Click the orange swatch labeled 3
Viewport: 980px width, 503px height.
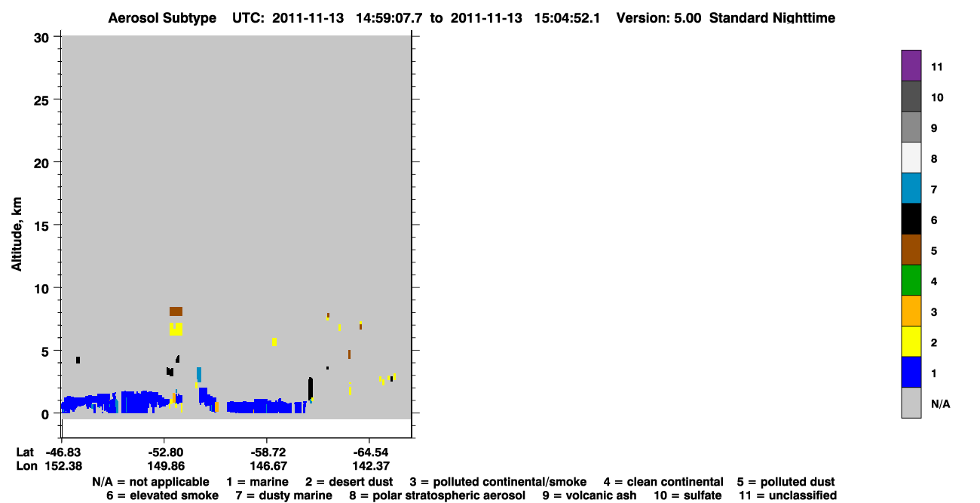[x=911, y=311]
